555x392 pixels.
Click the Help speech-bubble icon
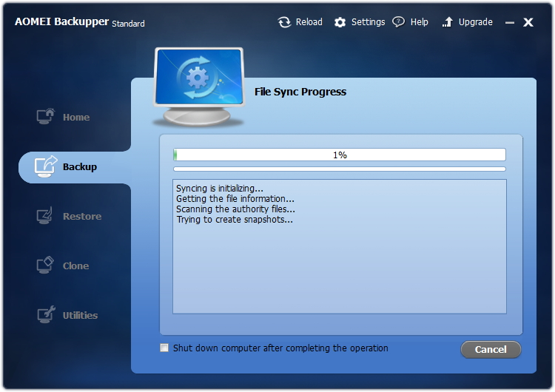[398, 22]
